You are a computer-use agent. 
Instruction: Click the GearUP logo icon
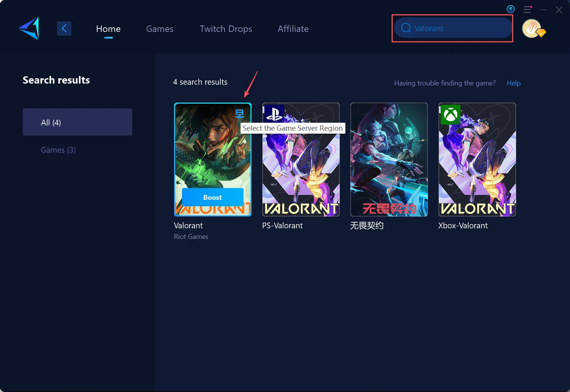click(30, 28)
